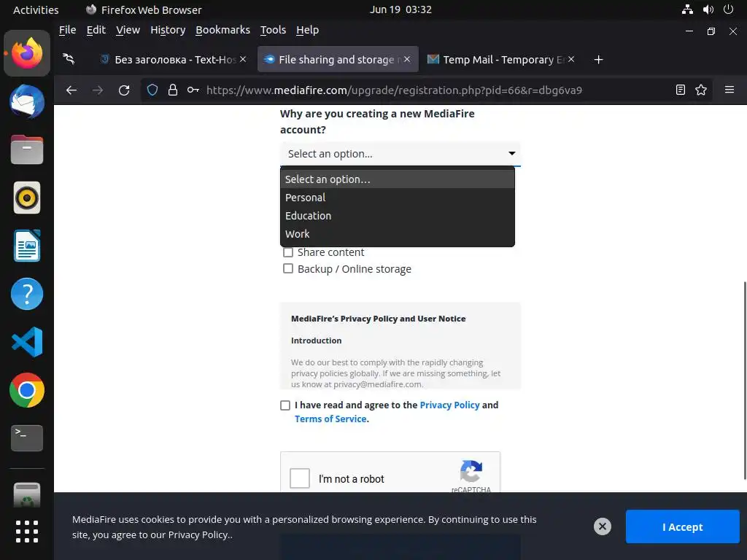This screenshot has height=560, width=747.
Task: Bookmark this page with star icon
Action: tap(701, 90)
